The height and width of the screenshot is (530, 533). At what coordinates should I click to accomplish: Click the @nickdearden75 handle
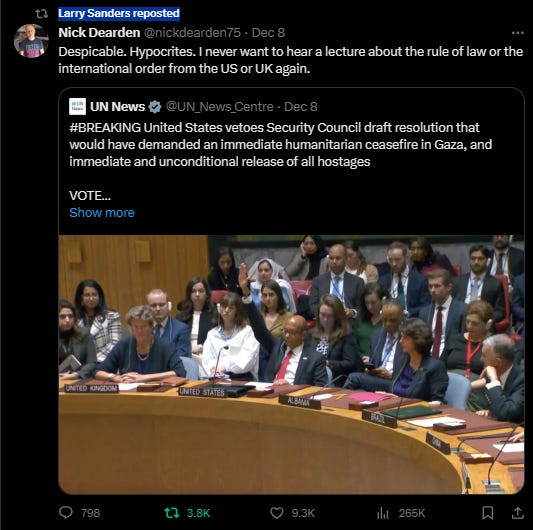(192, 33)
